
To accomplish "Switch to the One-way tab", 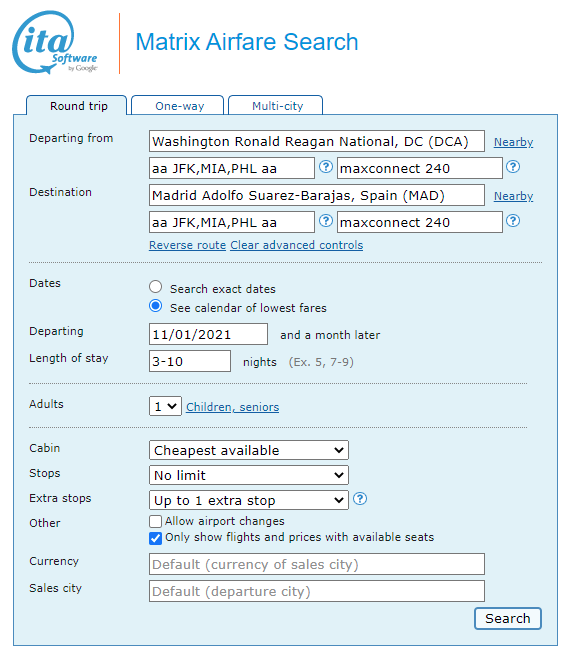I will coord(178,105).
